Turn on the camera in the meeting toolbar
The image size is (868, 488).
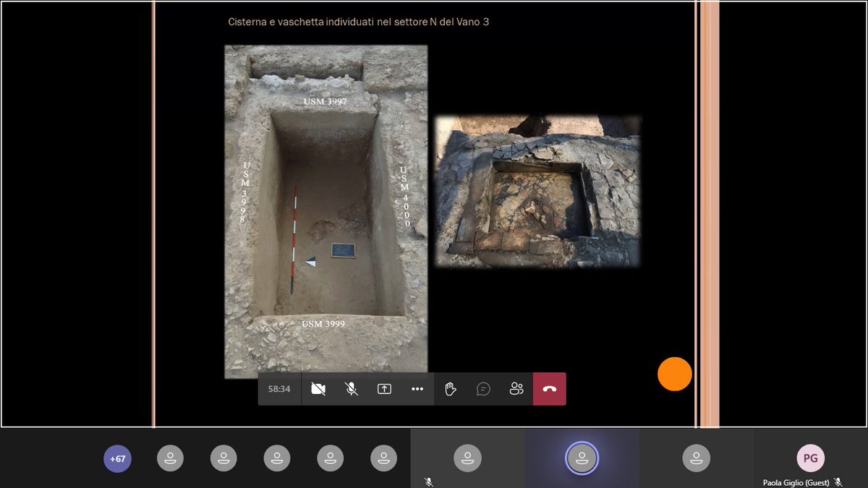318,389
